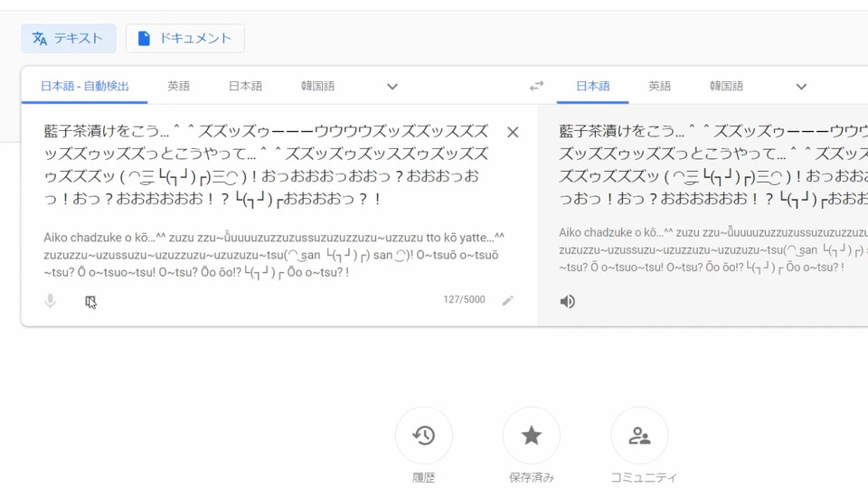The image size is (868, 488).
Task: Listen to translation with speaker icon
Action: [568, 302]
